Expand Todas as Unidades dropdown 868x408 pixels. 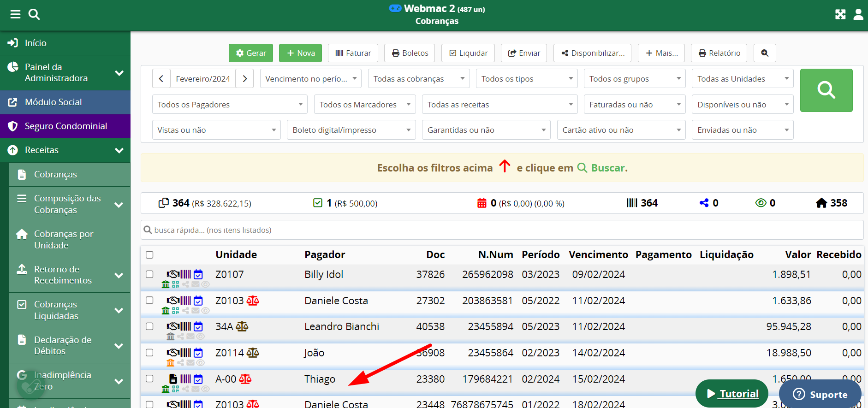point(742,79)
